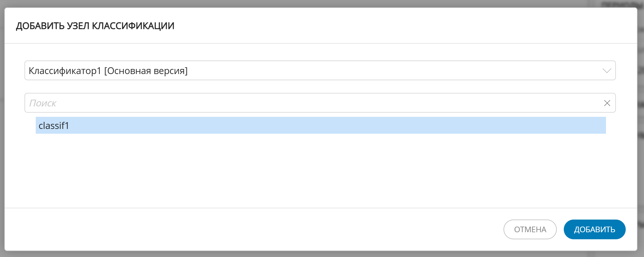Clear the Поиск field with the X icon

[x=607, y=103]
